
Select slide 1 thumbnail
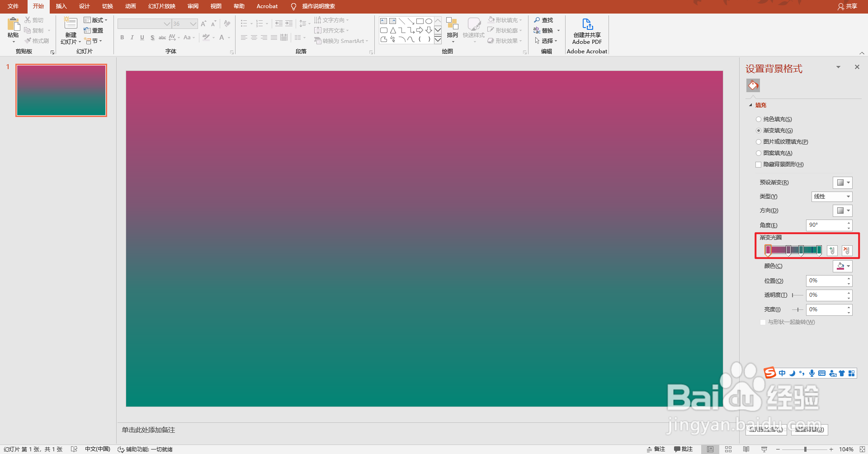pos(61,90)
